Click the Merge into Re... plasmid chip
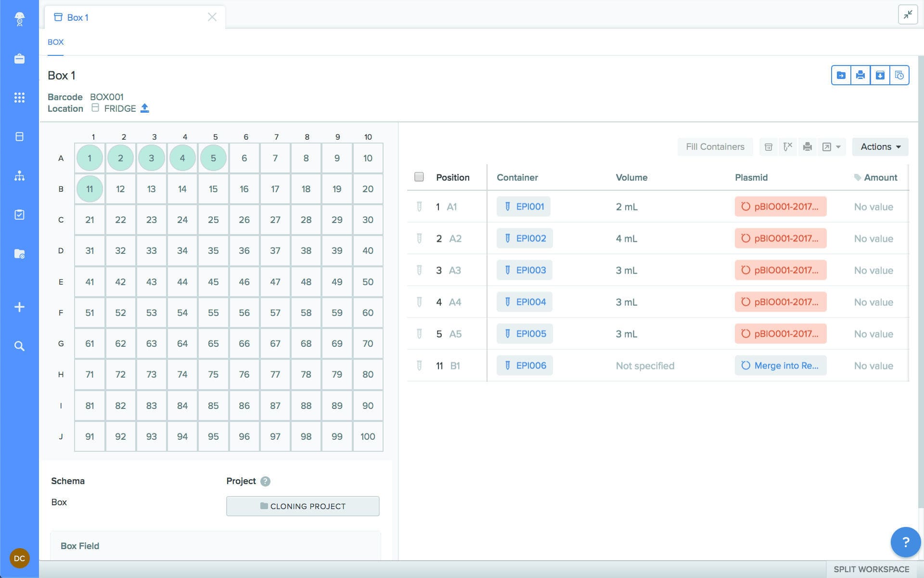Screen dimensions: 924x578 tap(780, 366)
